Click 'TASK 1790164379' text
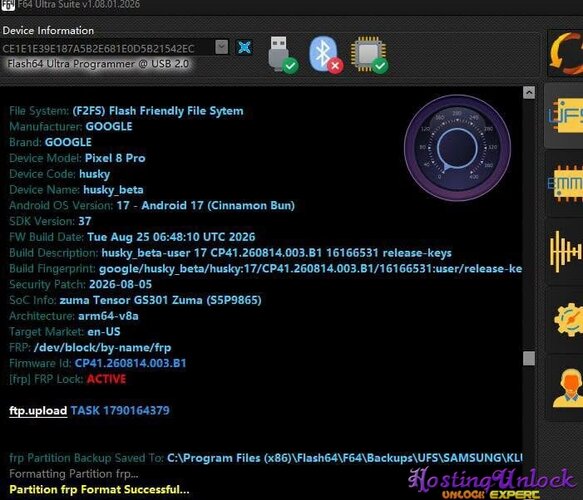The image size is (583, 500). tap(120, 410)
